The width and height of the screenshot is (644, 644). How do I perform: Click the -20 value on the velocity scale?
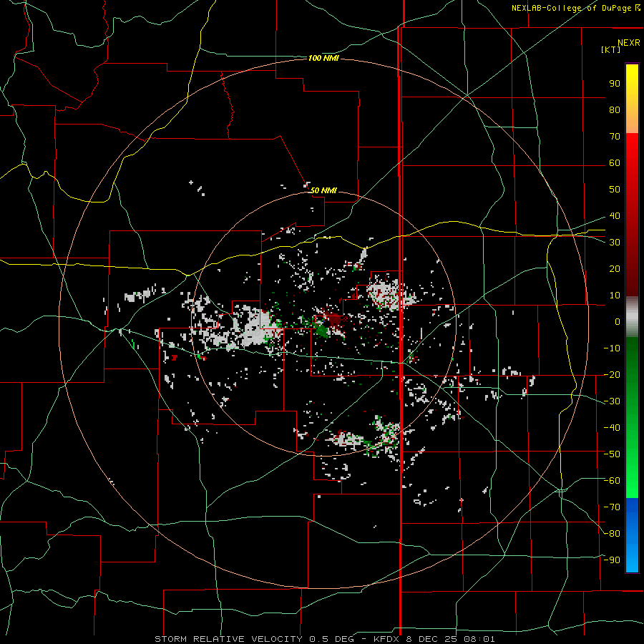click(x=612, y=374)
